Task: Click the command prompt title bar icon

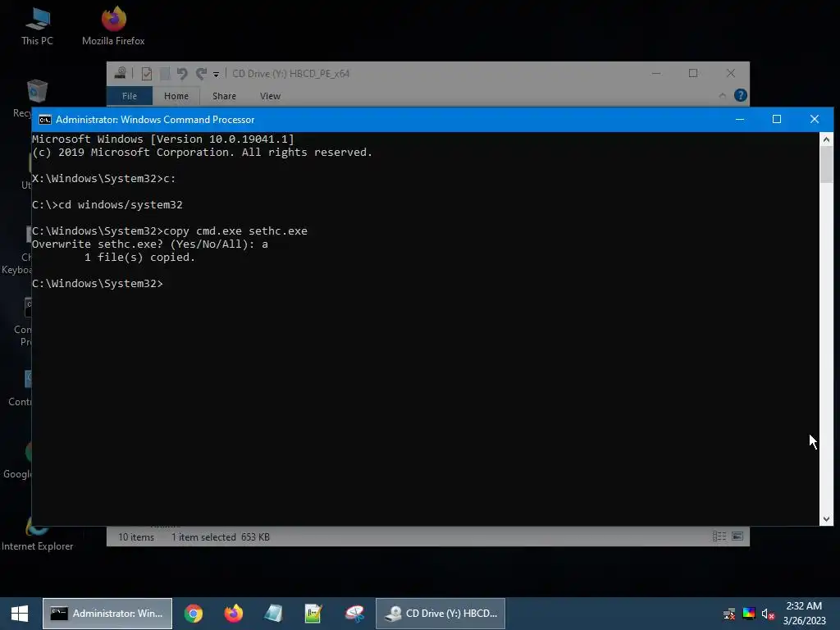Action: click(x=45, y=120)
